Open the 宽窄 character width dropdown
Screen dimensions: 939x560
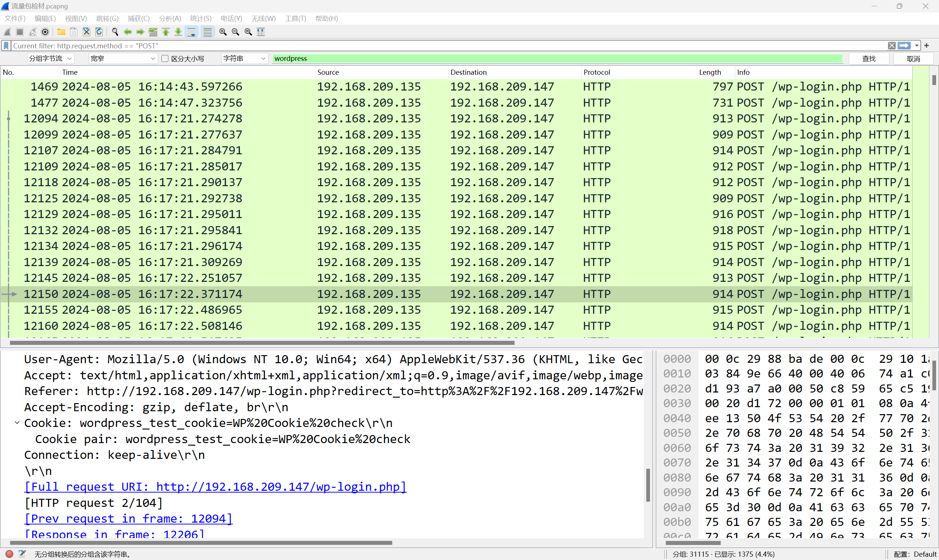pyautogui.click(x=123, y=59)
